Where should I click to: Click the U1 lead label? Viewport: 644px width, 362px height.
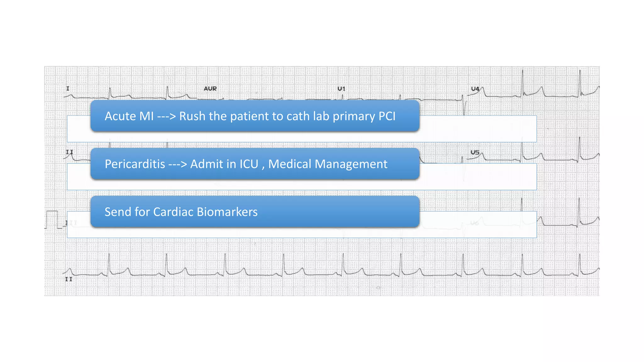coord(341,89)
